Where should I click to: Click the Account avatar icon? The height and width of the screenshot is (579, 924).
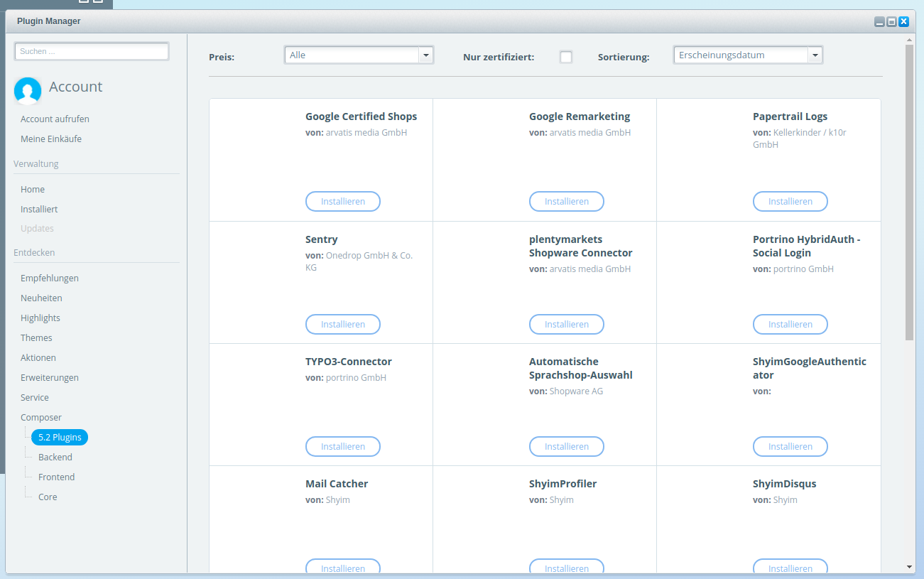coord(28,91)
